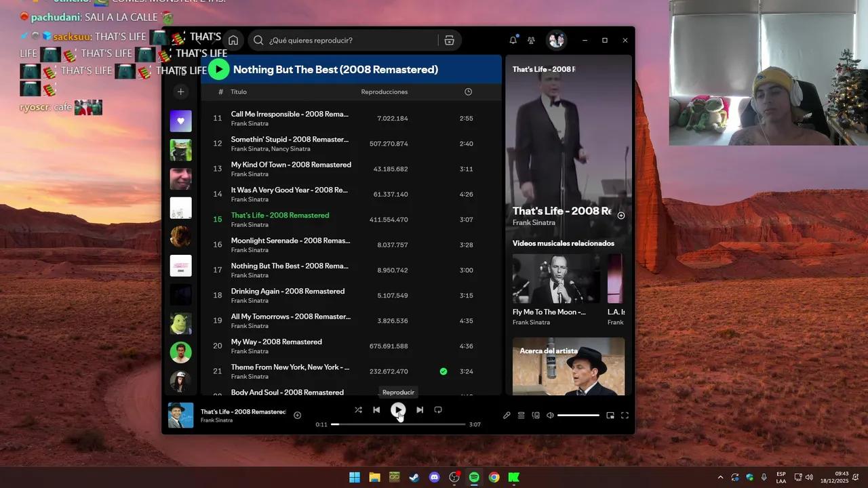
Task: Select the My Way - 2008 Remastered track
Action: (x=276, y=342)
